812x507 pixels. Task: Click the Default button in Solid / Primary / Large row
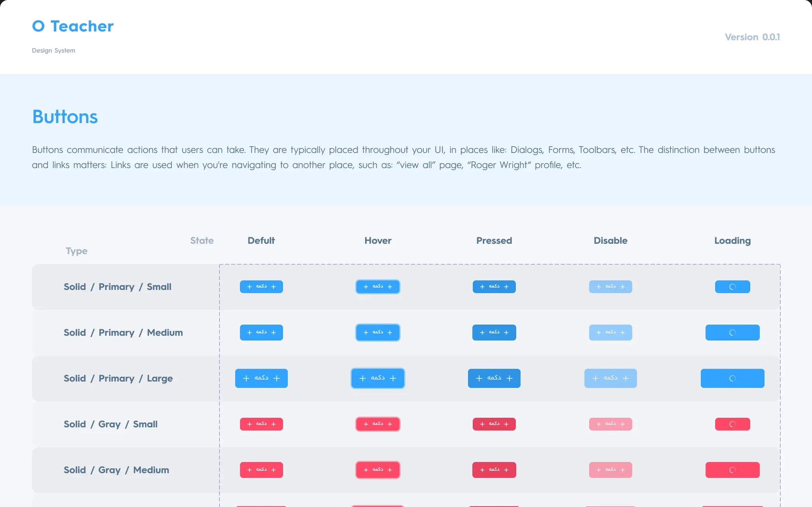click(x=261, y=378)
